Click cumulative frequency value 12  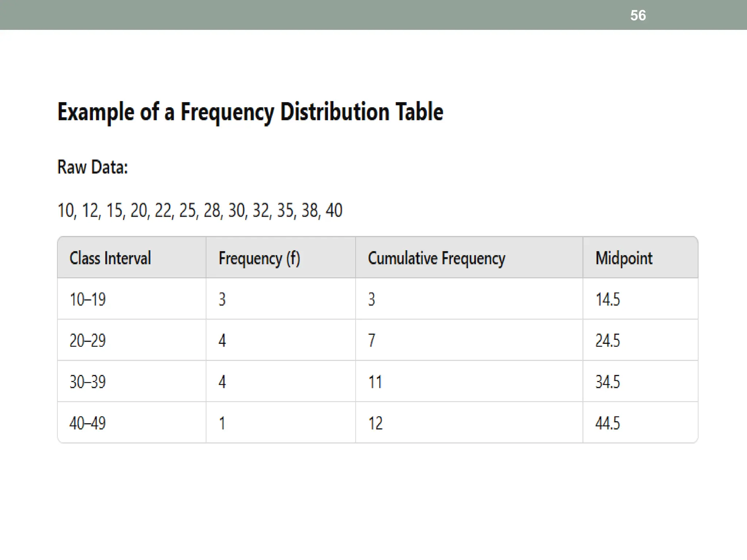[x=375, y=423]
